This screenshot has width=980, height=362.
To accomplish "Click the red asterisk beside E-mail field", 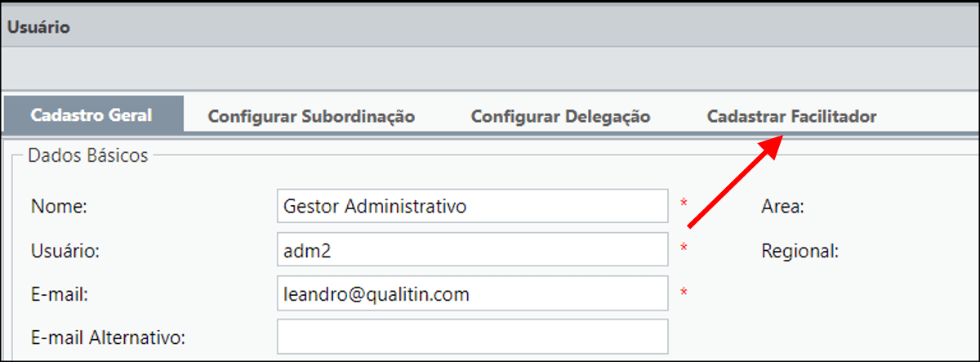I will (x=684, y=292).
